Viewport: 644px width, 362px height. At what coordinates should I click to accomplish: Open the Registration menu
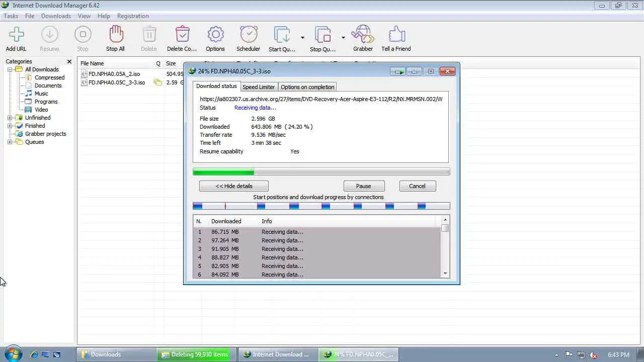coord(133,16)
